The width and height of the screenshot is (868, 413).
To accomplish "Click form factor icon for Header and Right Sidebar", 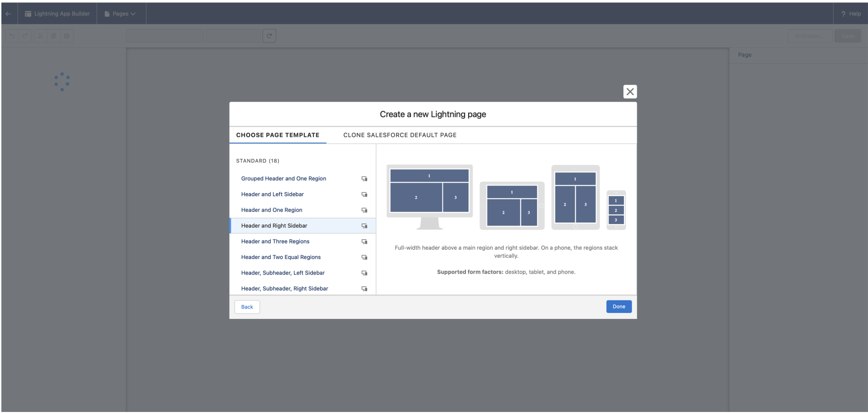I will [x=364, y=226].
